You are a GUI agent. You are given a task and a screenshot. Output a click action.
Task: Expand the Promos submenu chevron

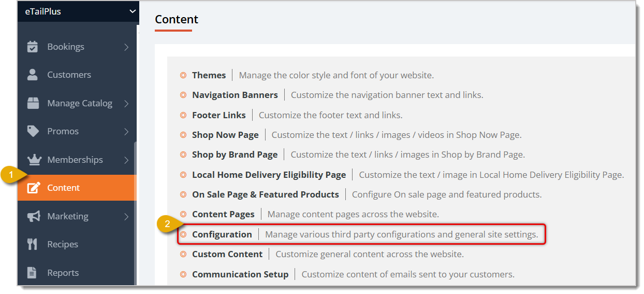tap(126, 132)
